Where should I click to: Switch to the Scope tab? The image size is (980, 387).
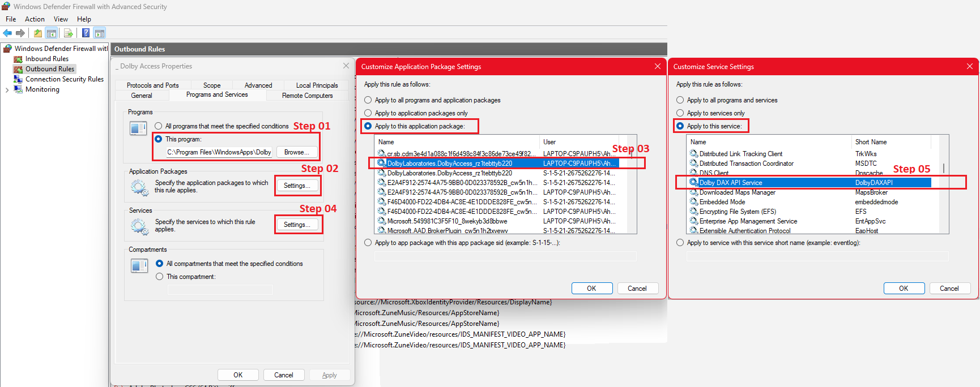click(212, 85)
